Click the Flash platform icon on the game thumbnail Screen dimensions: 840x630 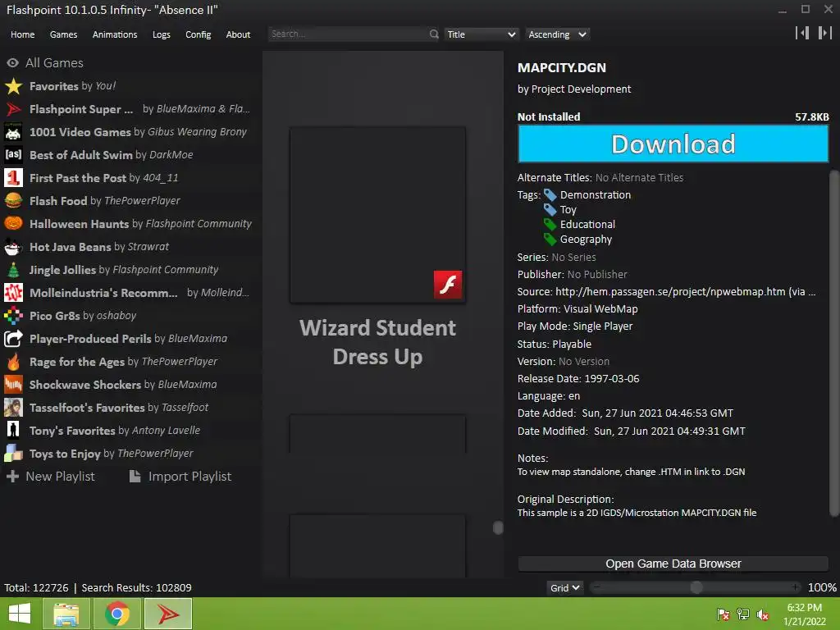coord(448,285)
